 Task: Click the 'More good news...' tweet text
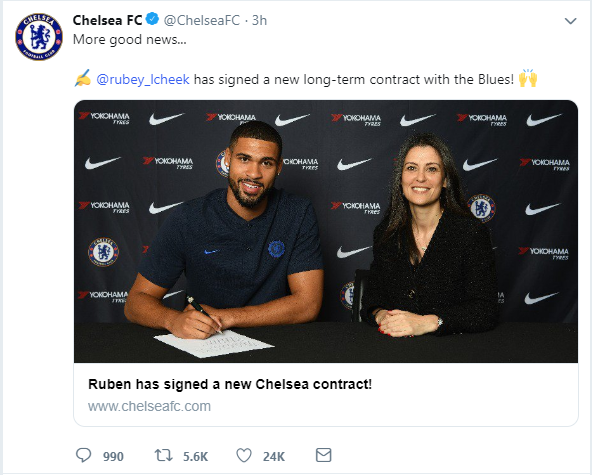130,39
